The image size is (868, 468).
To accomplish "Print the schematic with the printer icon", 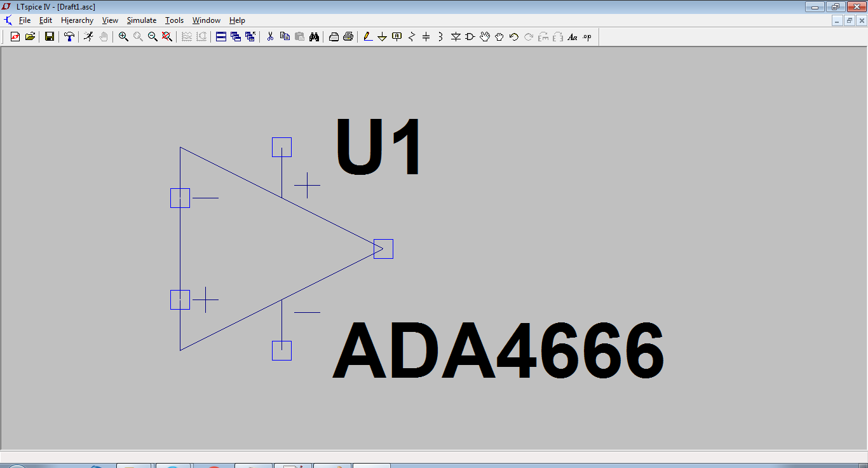I will [348, 37].
